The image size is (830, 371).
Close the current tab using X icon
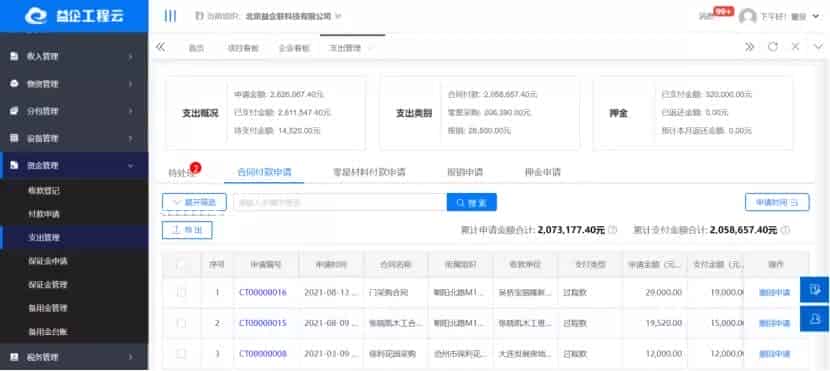[x=795, y=47]
